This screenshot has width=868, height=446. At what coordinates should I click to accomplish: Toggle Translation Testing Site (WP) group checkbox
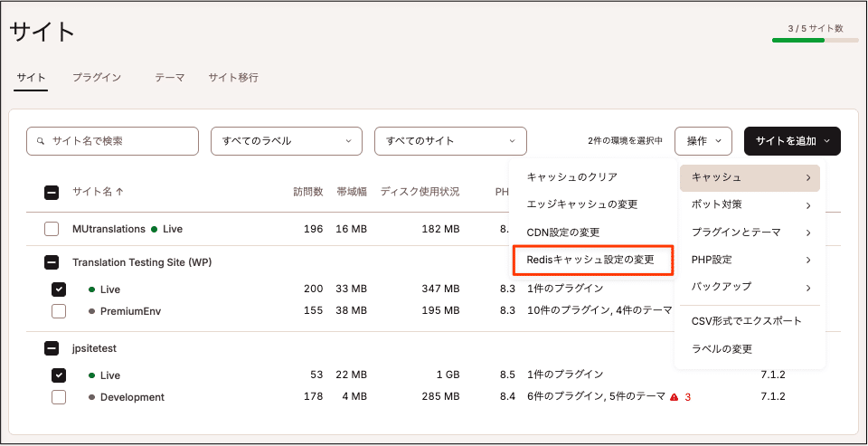click(52, 262)
